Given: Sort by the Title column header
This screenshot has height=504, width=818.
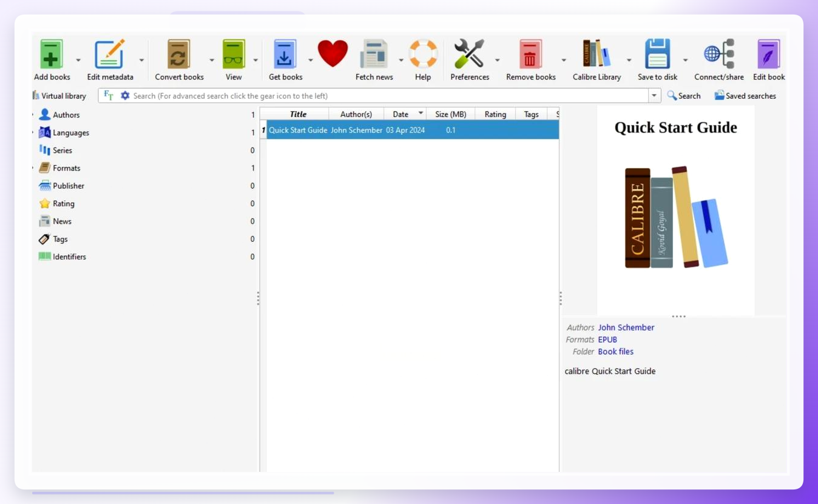Looking at the screenshot, I should coord(298,114).
